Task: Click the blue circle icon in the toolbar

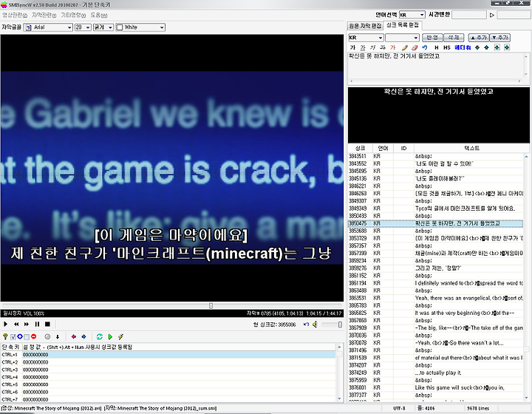Action: point(20,336)
